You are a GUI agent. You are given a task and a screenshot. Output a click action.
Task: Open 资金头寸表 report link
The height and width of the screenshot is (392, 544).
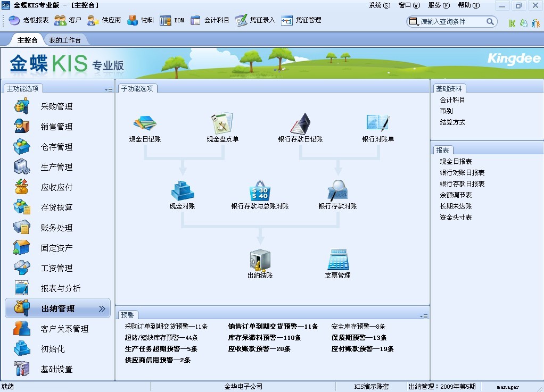456,218
